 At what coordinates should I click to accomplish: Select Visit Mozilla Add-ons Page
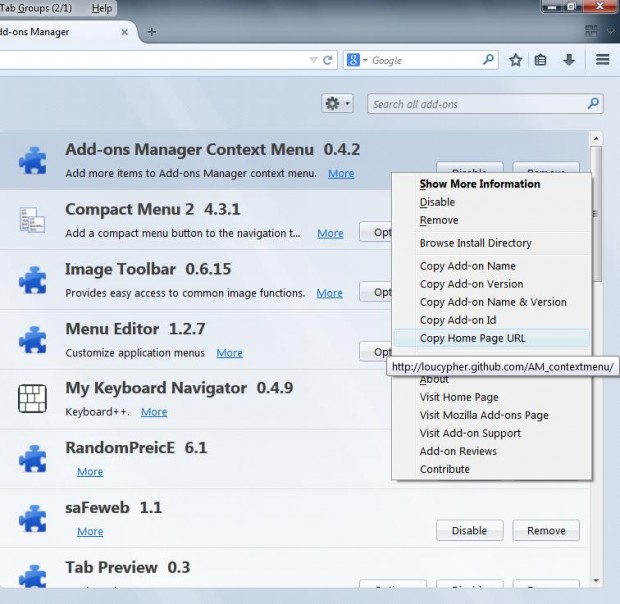tap(491, 415)
